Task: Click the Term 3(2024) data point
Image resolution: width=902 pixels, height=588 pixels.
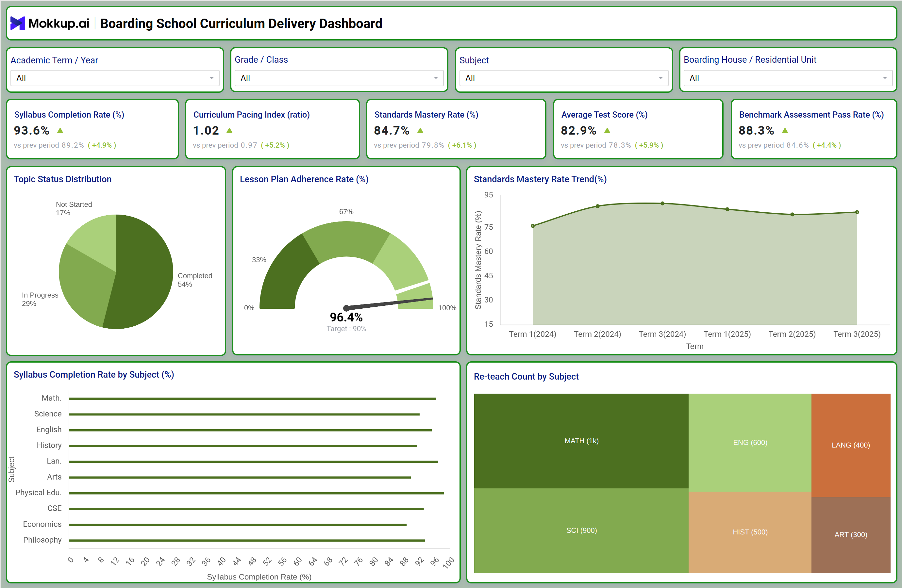Action: click(662, 204)
